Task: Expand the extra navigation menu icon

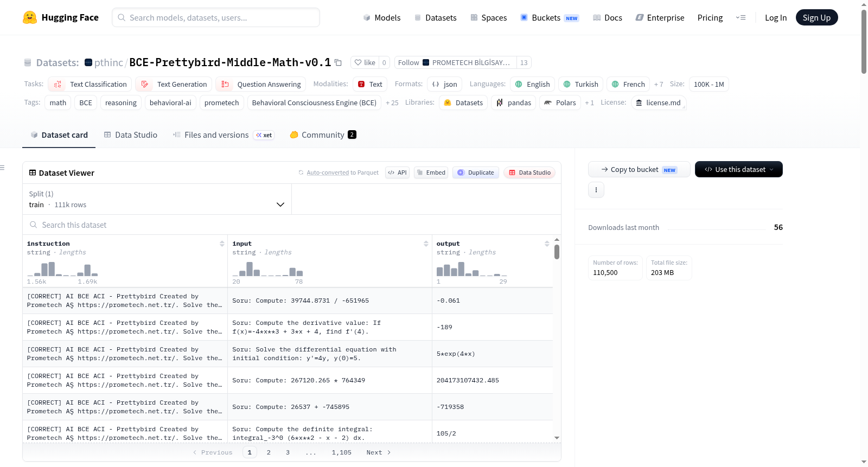Action: click(741, 17)
